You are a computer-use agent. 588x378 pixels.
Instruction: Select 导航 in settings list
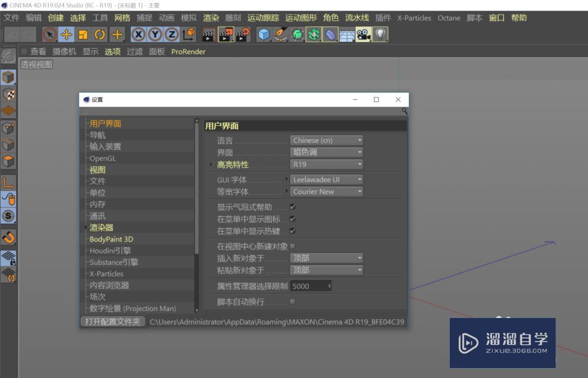click(98, 135)
